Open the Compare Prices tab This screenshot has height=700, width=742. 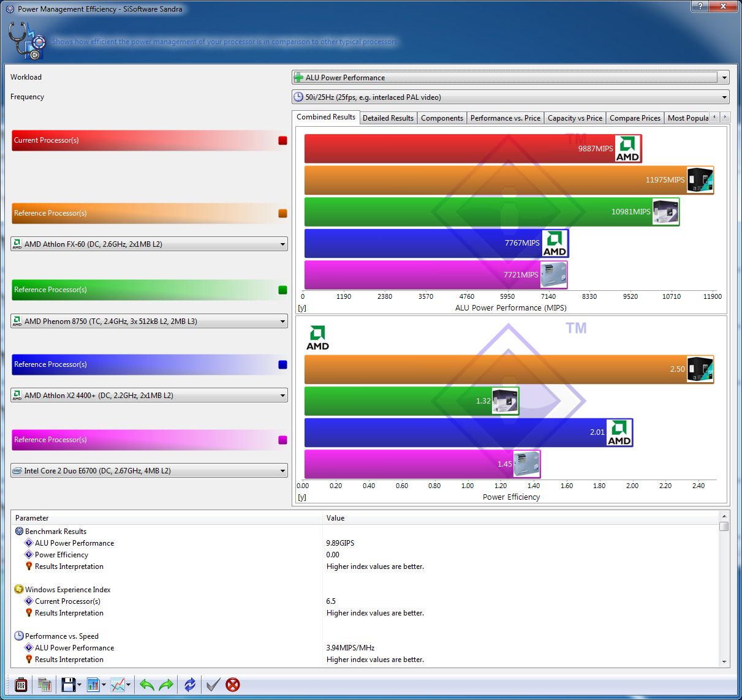coord(635,118)
